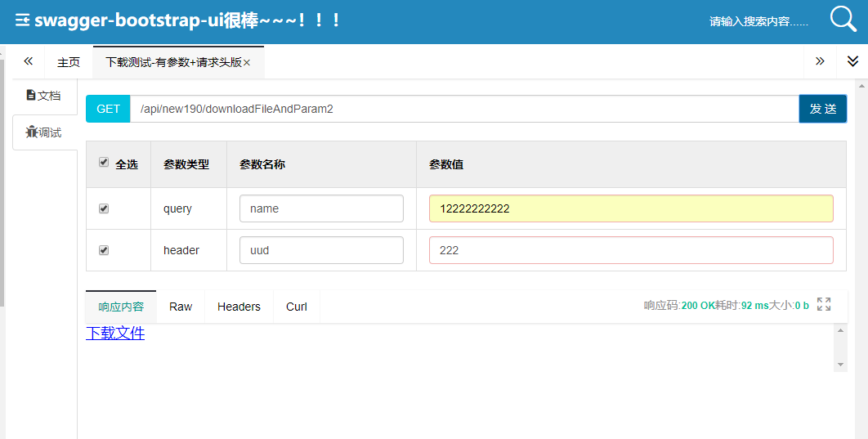Screen dimensions: 868x439
Task: Open the double-down tab options dropdown
Action: pos(853,60)
